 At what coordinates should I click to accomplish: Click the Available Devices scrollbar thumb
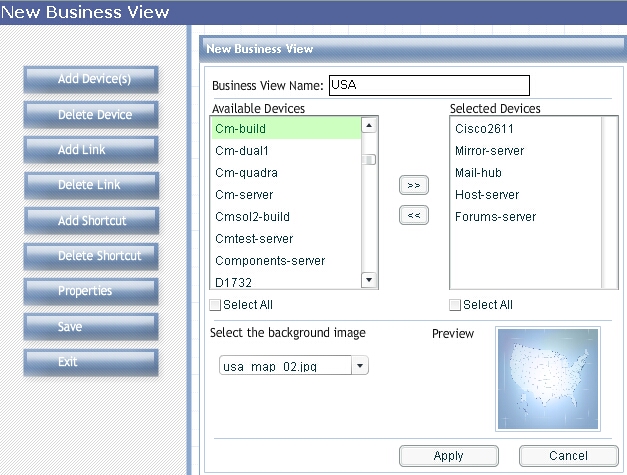369,160
